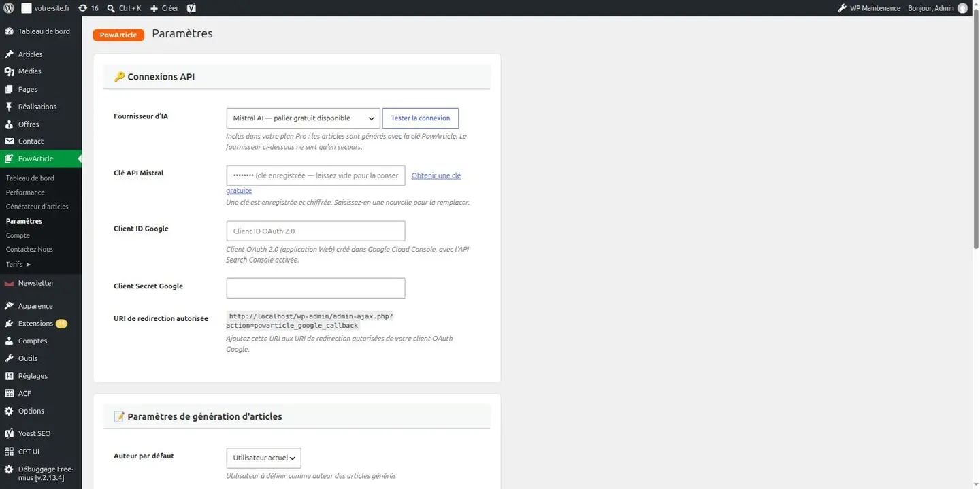This screenshot has width=980, height=489.
Task: Open the WordPress logo menu
Action: point(9,8)
